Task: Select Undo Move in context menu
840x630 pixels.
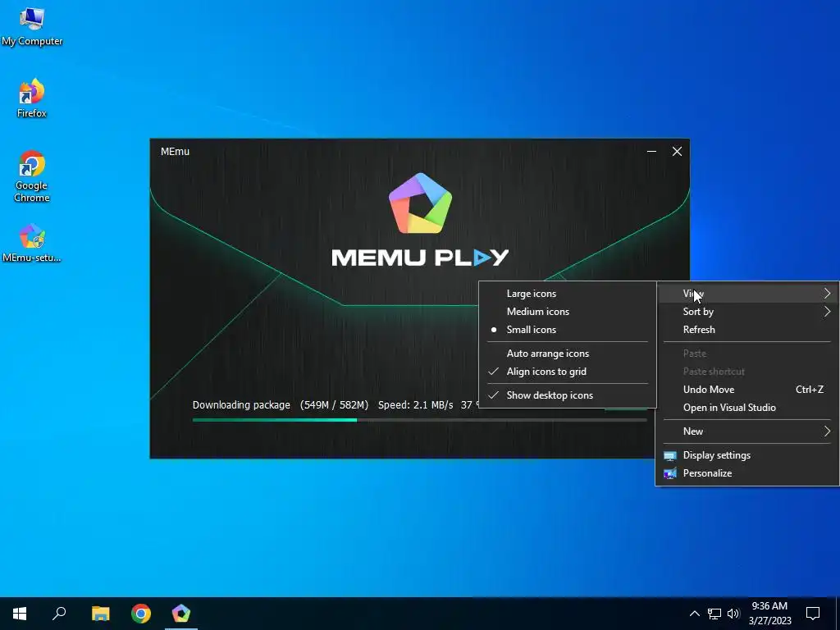Action: point(747,390)
